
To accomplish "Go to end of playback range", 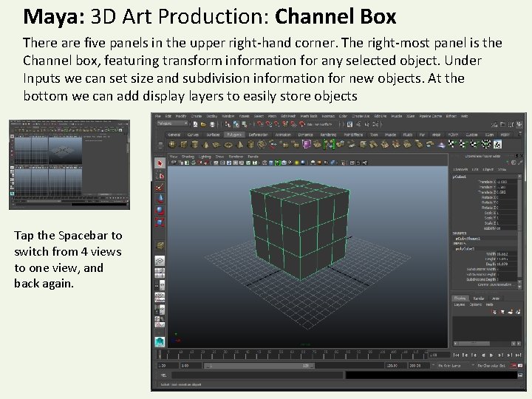I will pos(518,355).
